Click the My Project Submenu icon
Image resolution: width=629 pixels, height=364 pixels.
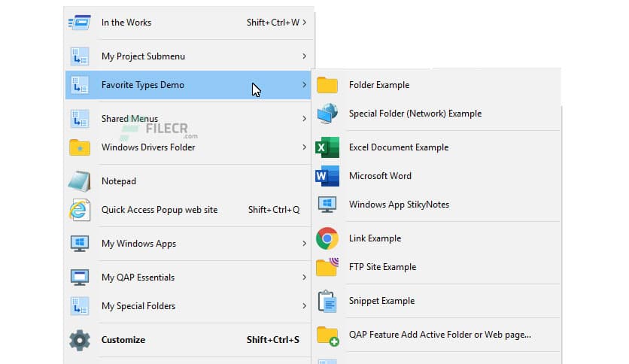coord(80,56)
